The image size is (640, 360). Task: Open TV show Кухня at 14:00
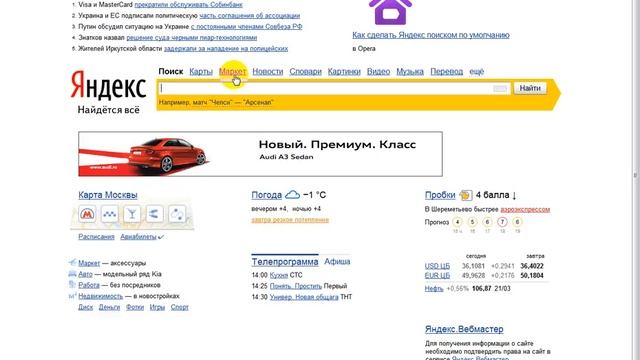coord(279,276)
